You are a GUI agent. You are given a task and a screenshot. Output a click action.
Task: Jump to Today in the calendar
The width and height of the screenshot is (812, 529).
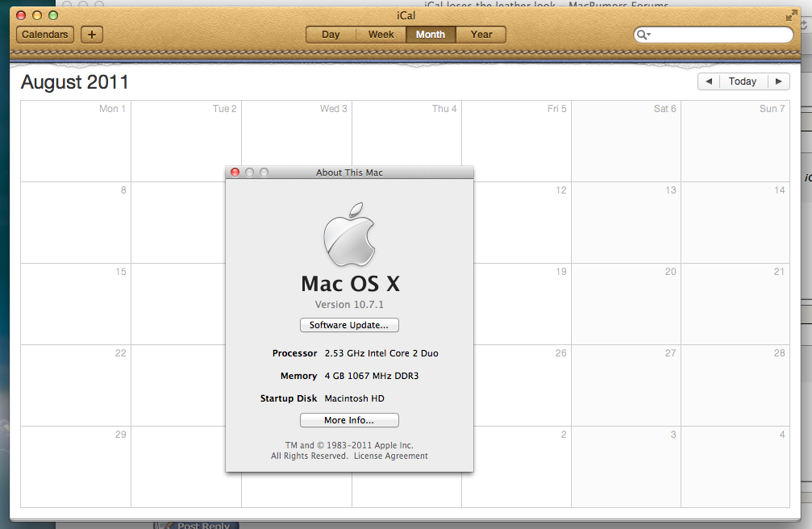tap(743, 81)
